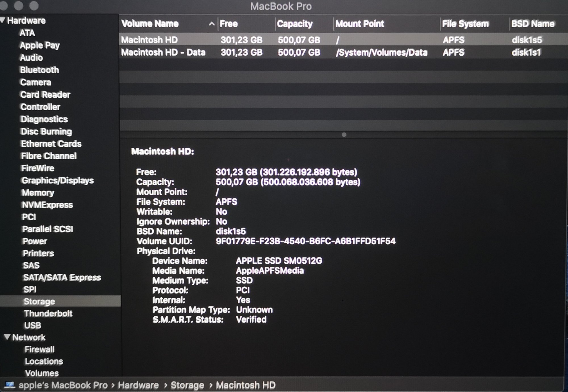Click the Volume Name sort arrow
Image resolution: width=568 pixels, height=392 pixels.
[212, 24]
